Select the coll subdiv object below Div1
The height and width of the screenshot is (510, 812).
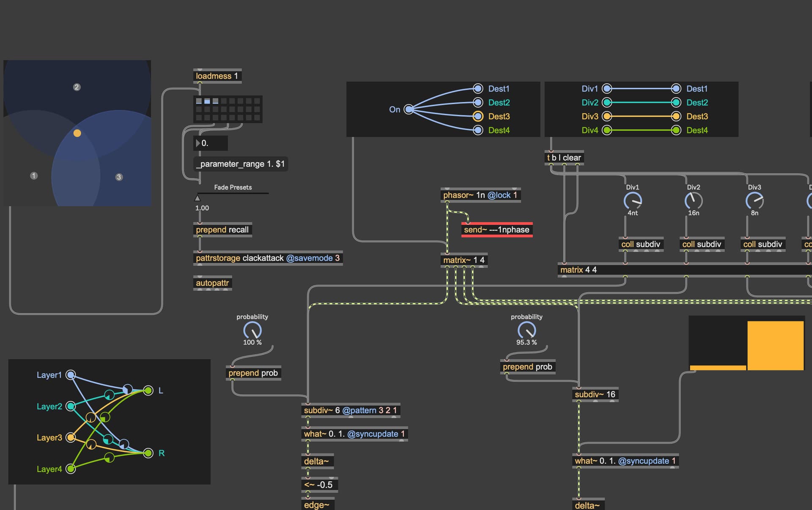[641, 244]
